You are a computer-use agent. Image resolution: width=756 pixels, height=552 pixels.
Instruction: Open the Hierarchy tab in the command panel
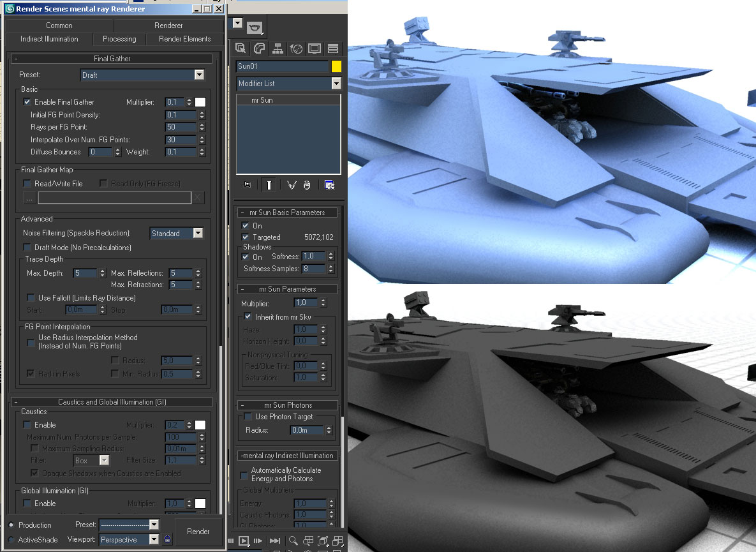(x=278, y=48)
